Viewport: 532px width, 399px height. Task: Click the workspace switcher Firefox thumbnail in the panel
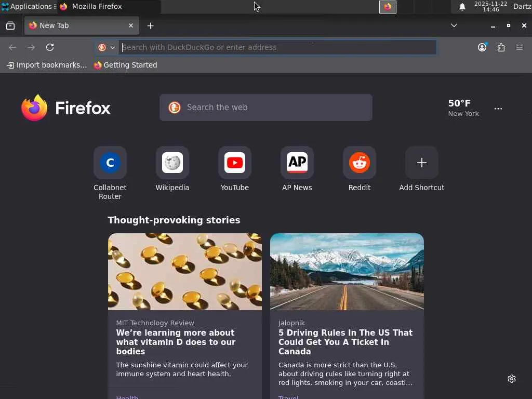tap(388, 7)
